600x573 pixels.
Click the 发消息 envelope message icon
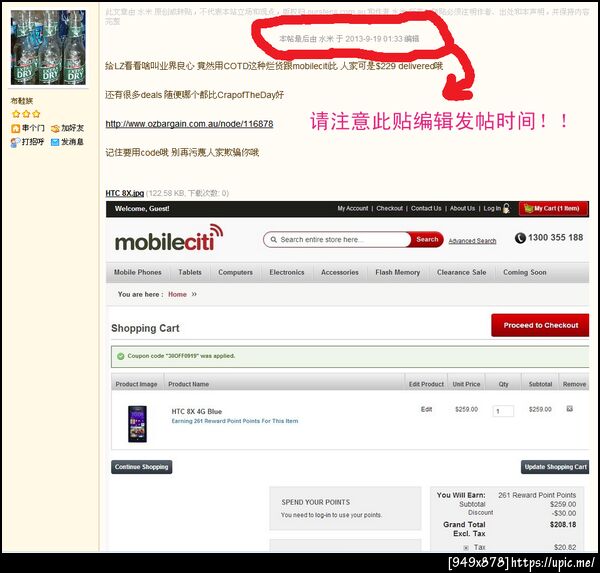pyautogui.click(x=55, y=142)
